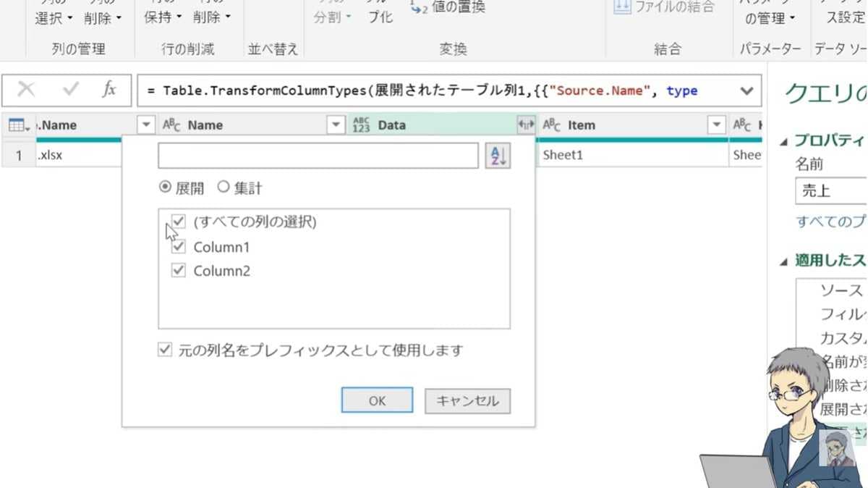
Task: Expand the formula bar with the chevron
Action: click(x=746, y=91)
